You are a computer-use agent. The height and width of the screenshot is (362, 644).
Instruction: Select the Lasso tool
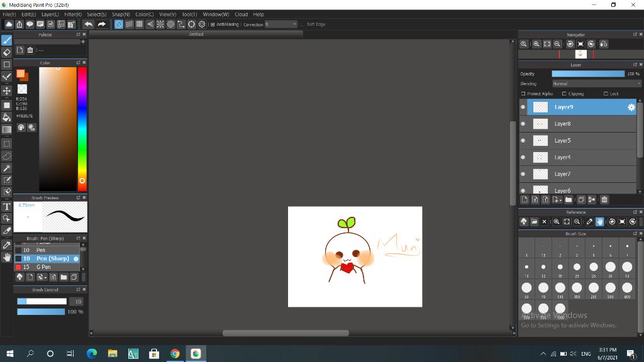tap(6, 156)
